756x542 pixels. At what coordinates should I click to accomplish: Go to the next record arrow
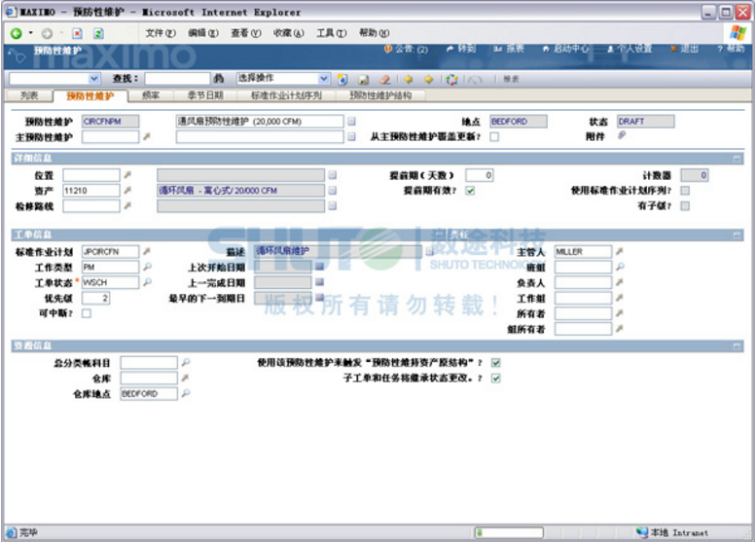coord(429,79)
